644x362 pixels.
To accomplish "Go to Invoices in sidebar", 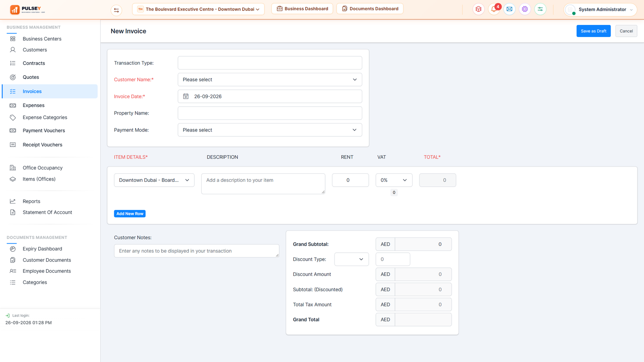I will [x=50, y=91].
